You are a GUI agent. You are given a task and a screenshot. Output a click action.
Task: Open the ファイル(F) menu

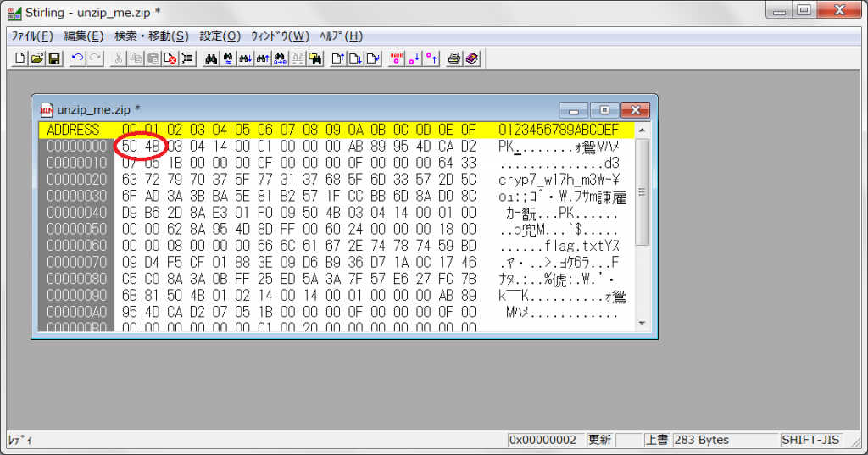[31, 36]
